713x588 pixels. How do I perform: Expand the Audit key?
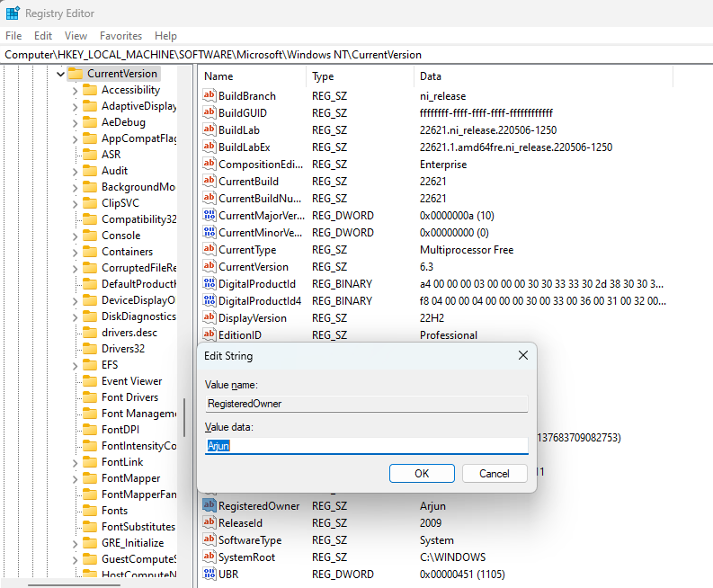(x=75, y=172)
